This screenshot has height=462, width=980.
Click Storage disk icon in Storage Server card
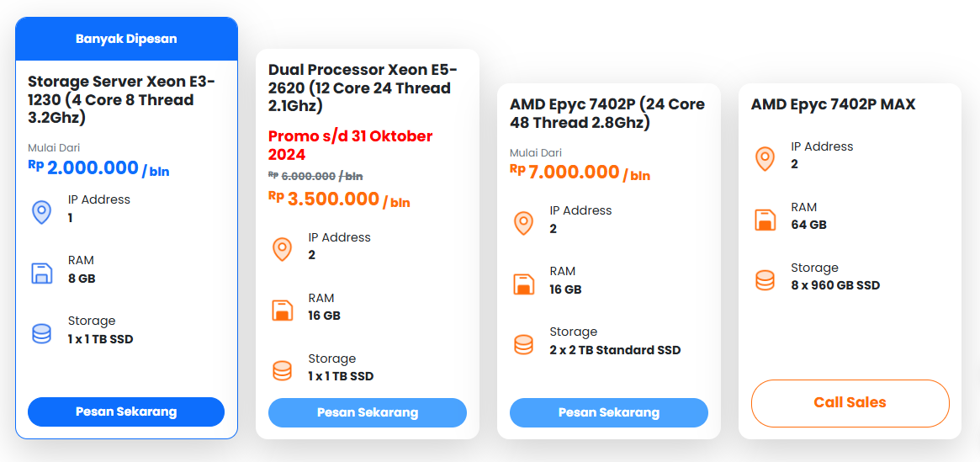pyautogui.click(x=41, y=333)
